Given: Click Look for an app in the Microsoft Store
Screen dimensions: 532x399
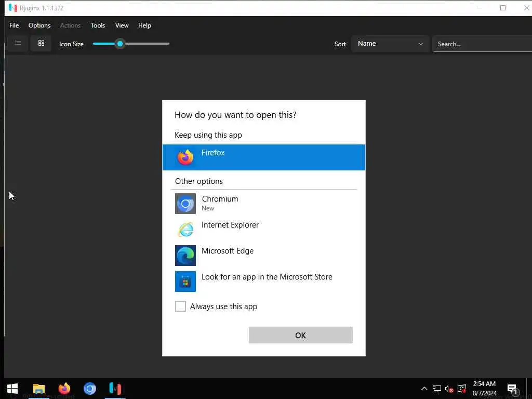Looking at the screenshot, I should (x=267, y=277).
